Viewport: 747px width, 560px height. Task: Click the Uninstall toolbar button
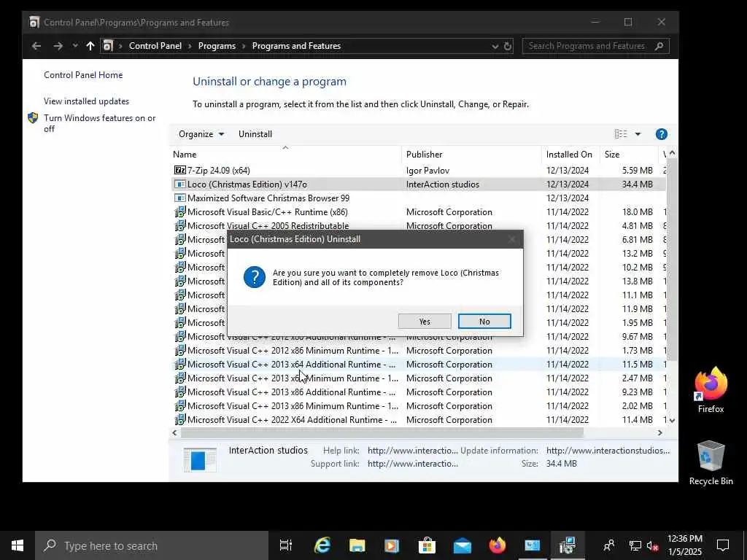(255, 134)
